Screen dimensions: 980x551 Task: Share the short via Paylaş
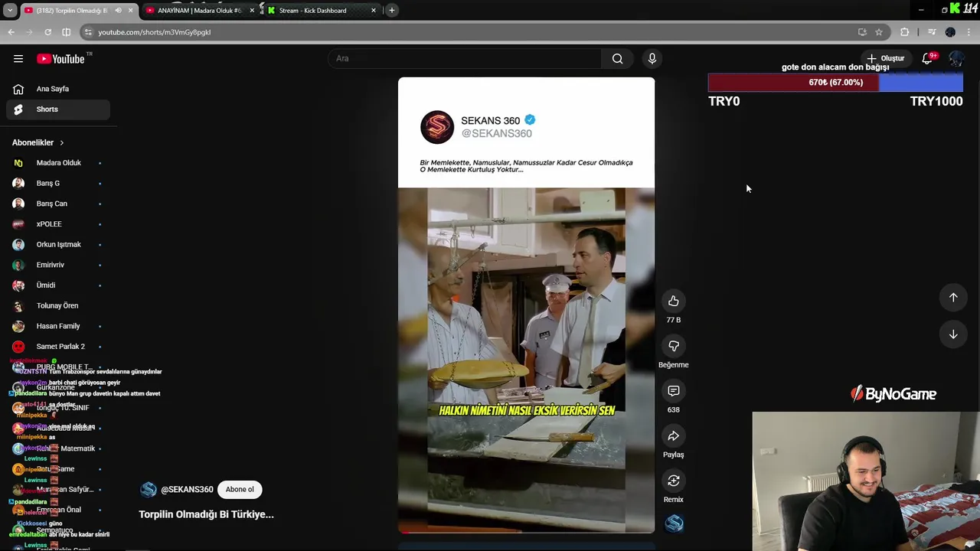[x=674, y=436]
